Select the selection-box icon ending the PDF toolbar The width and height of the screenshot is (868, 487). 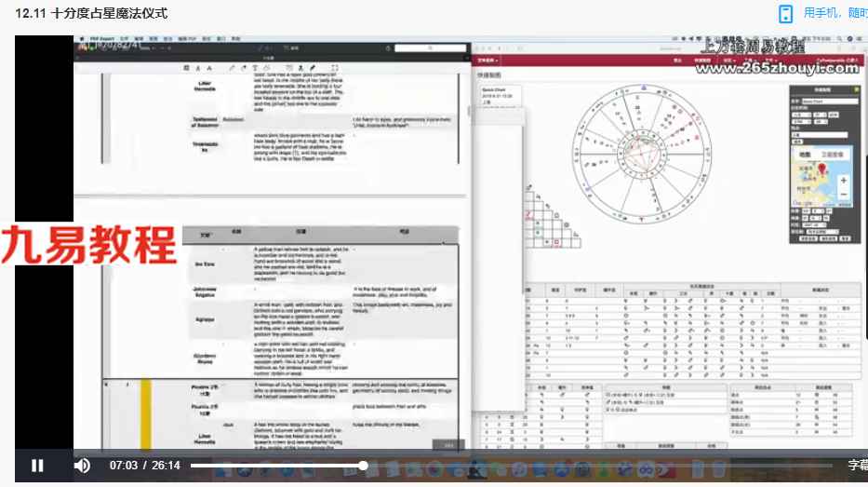tap(334, 68)
